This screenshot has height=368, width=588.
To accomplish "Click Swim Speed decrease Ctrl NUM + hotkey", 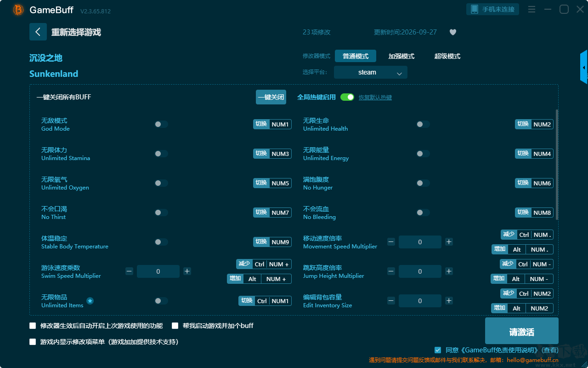I will pos(264,264).
